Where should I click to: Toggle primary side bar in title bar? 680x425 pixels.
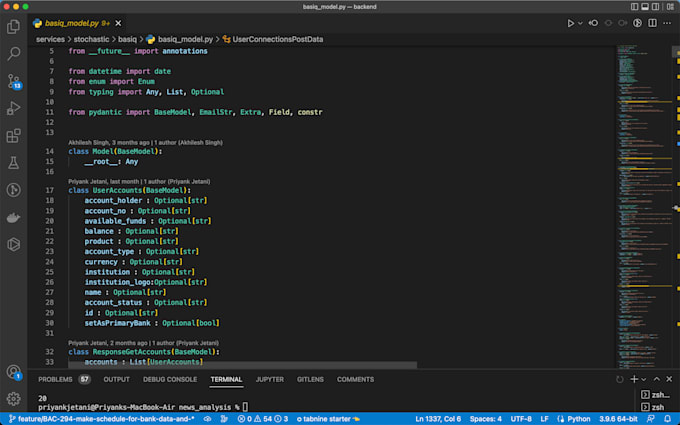(x=634, y=7)
